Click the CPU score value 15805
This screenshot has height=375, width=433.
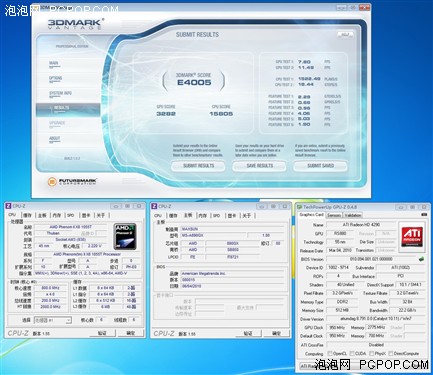pos(221,114)
